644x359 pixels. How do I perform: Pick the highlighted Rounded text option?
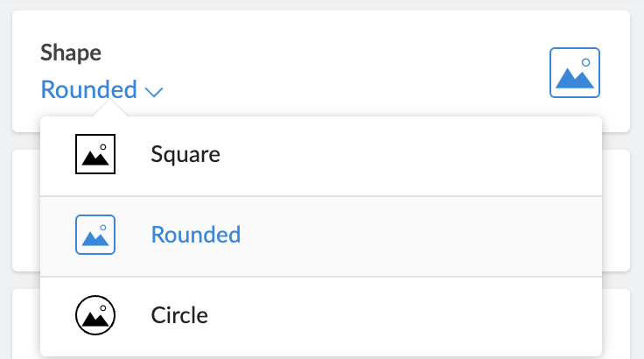pyautogui.click(x=196, y=235)
